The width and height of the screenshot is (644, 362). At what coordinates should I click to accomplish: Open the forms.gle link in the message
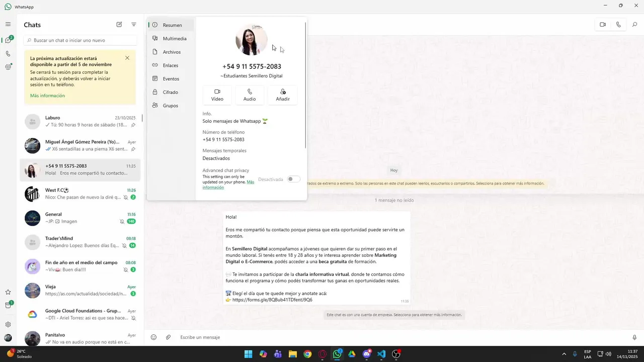click(x=272, y=300)
